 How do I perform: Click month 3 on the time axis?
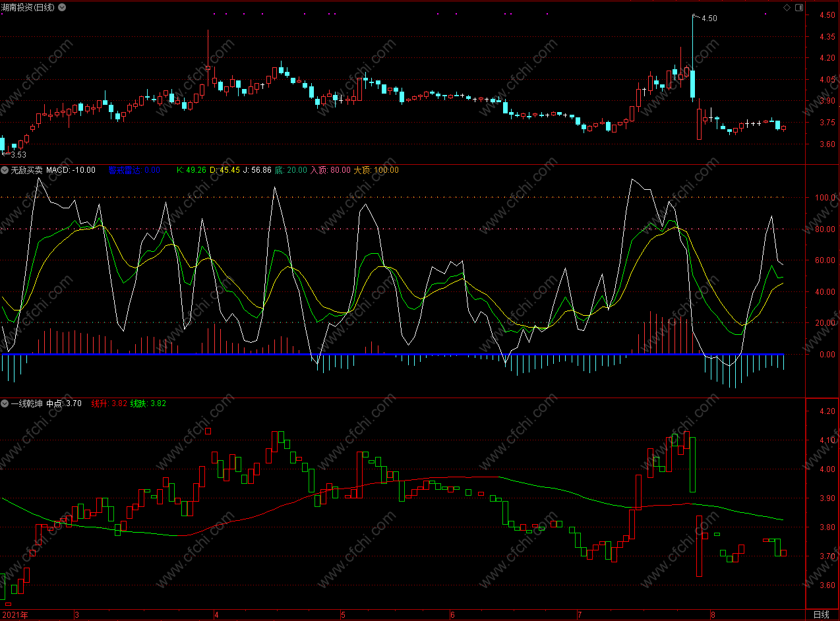coord(76,615)
